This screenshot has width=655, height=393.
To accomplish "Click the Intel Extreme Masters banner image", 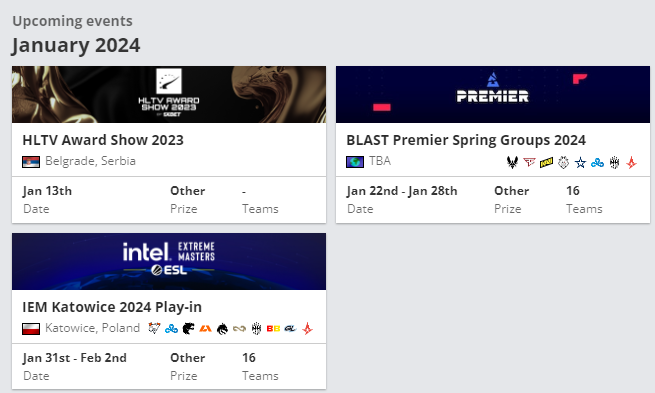I will pos(169,261).
